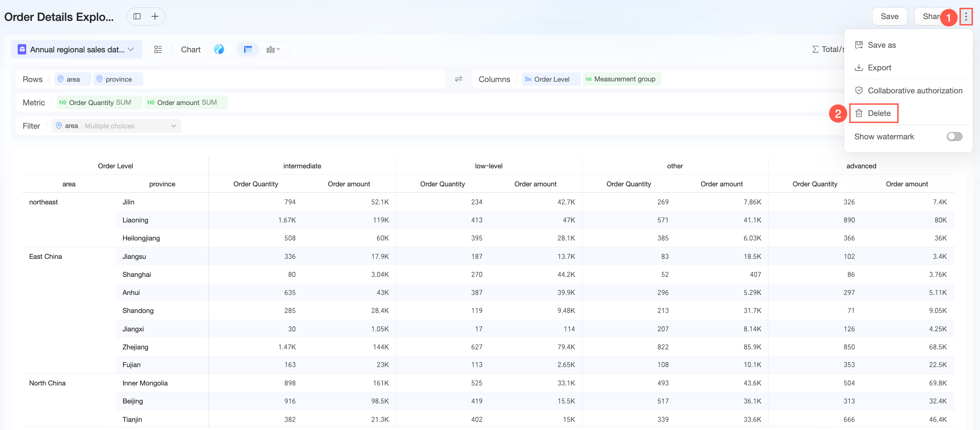
Task: Swap rows and columns with the exchange icon
Action: click(459, 79)
